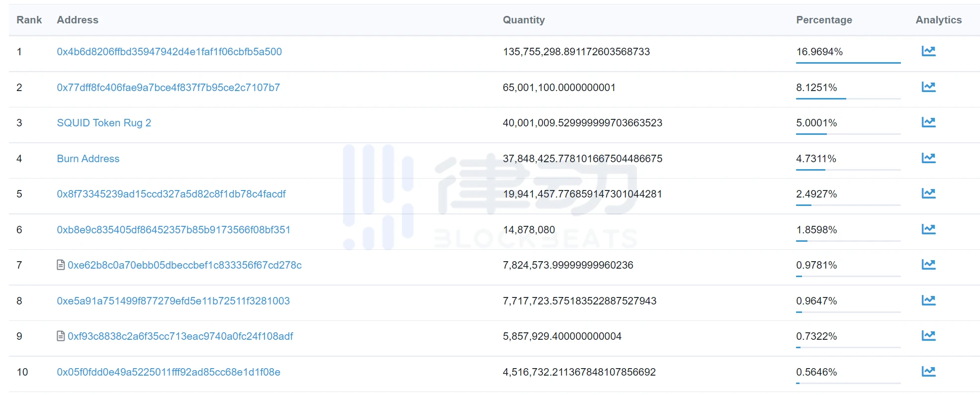Click the 16.9694% percentage bar

[848, 63]
